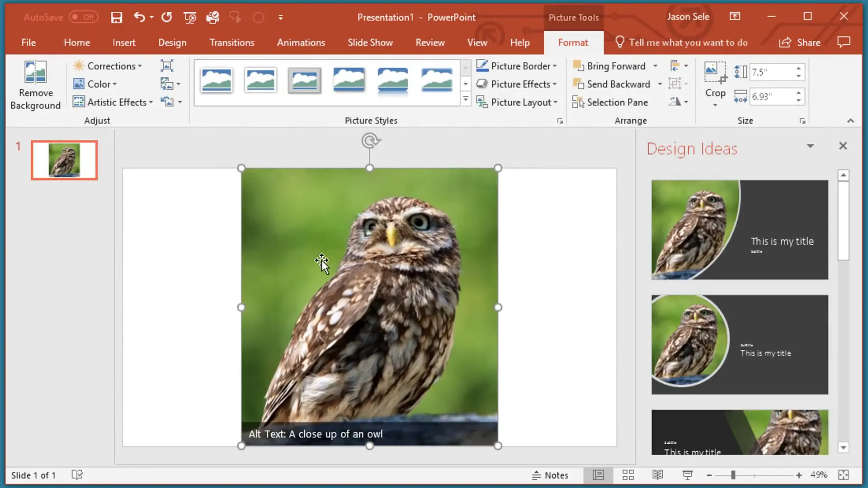Switch to the Slide Show tab
Screen dimensions: 868x488
pyautogui.click(x=370, y=42)
